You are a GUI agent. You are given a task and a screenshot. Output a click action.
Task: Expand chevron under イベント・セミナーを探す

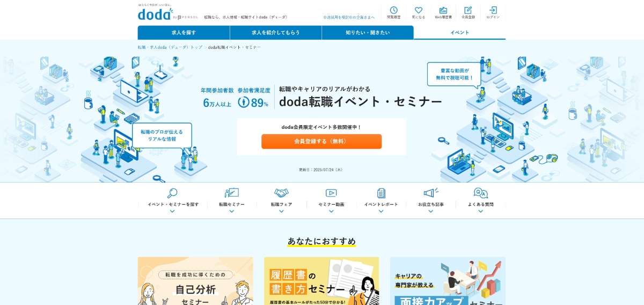[x=172, y=211]
